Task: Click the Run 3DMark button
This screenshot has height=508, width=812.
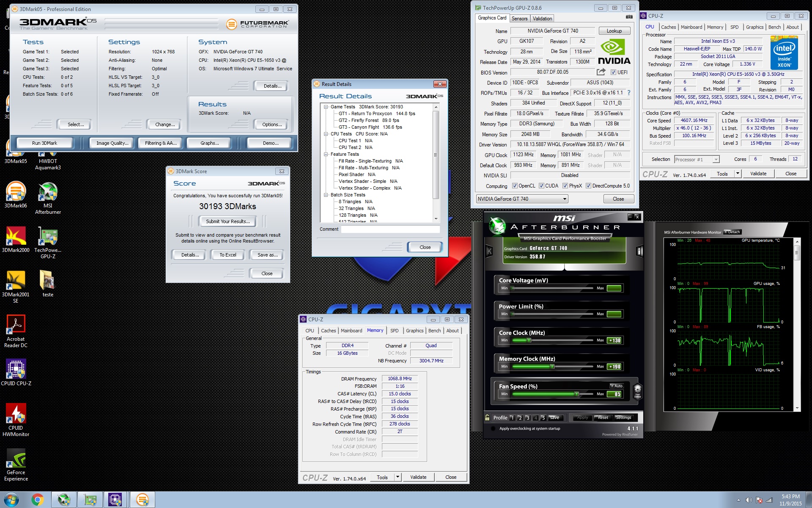Action: point(44,143)
